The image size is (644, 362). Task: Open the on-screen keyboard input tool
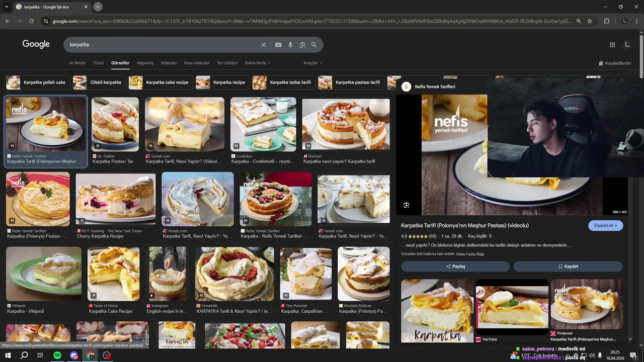pos(278,45)
